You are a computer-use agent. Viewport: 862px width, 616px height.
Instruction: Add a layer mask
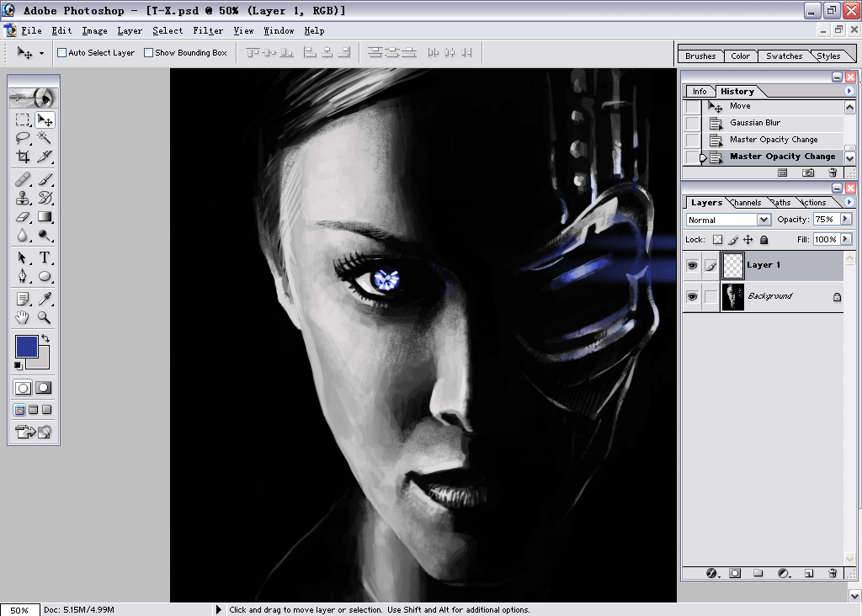tap(735, 573)
